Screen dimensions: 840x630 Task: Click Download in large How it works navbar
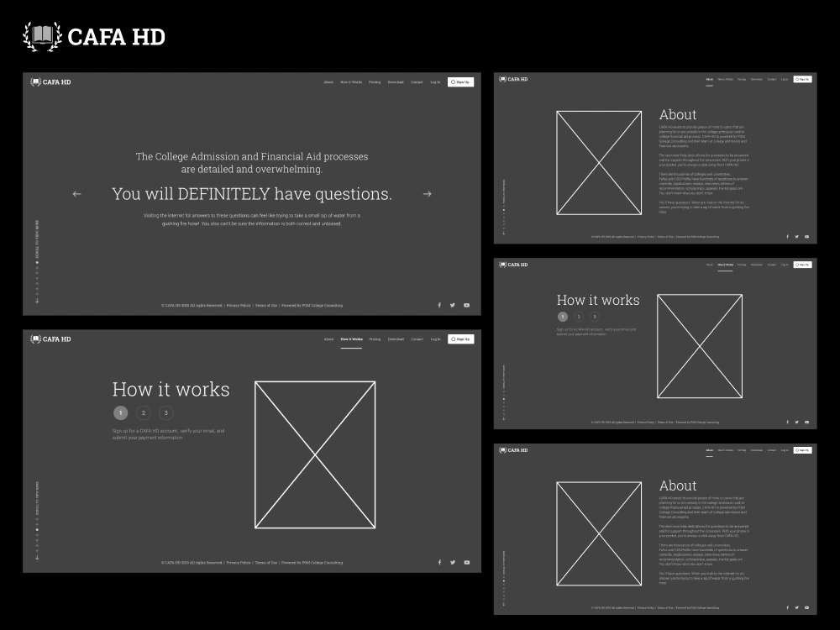pos(396,339)
